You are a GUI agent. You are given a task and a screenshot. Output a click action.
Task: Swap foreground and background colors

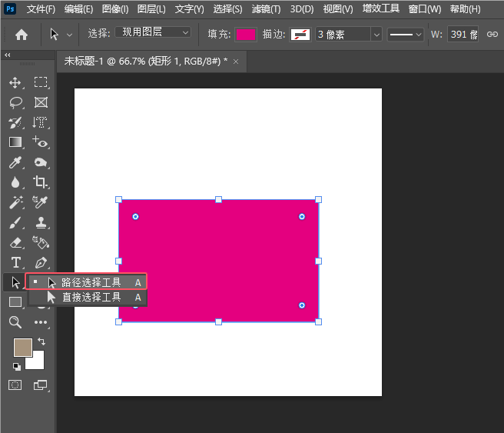point(41,341)
